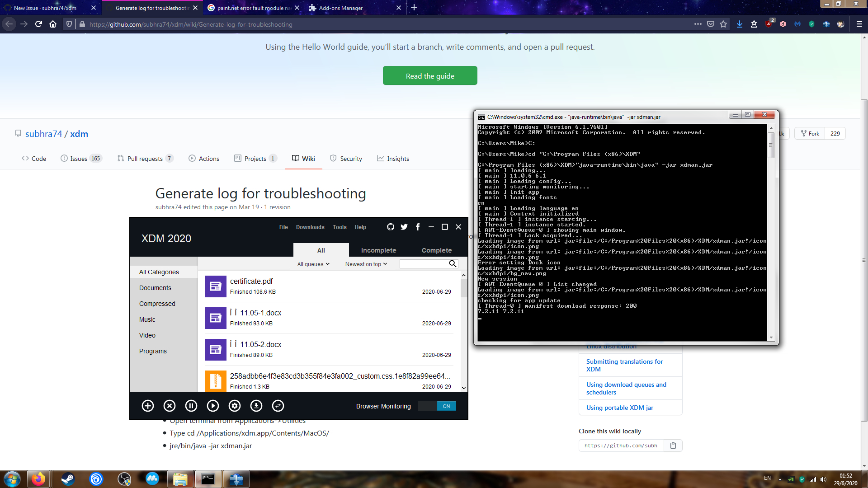Click the XDM refresh link circular icon
Image resolution: width=868 pixels, height=488 pixels.
[278, 406]
